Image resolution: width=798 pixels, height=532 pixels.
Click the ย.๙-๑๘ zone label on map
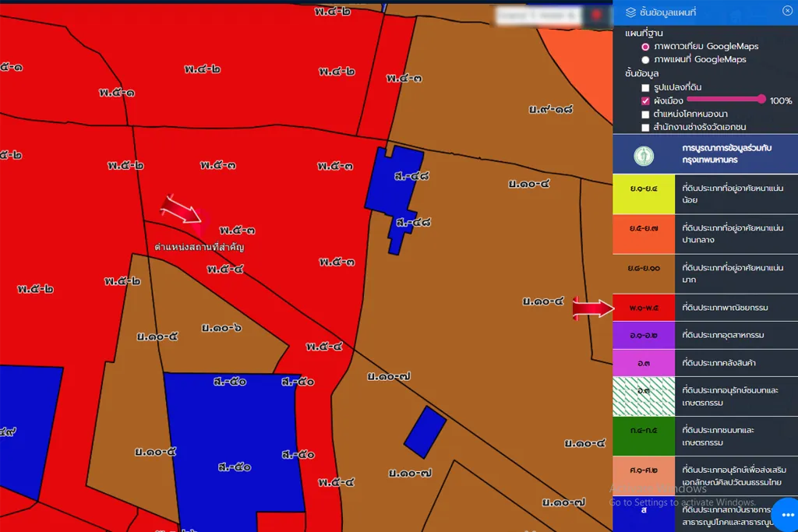coord(551,109)
